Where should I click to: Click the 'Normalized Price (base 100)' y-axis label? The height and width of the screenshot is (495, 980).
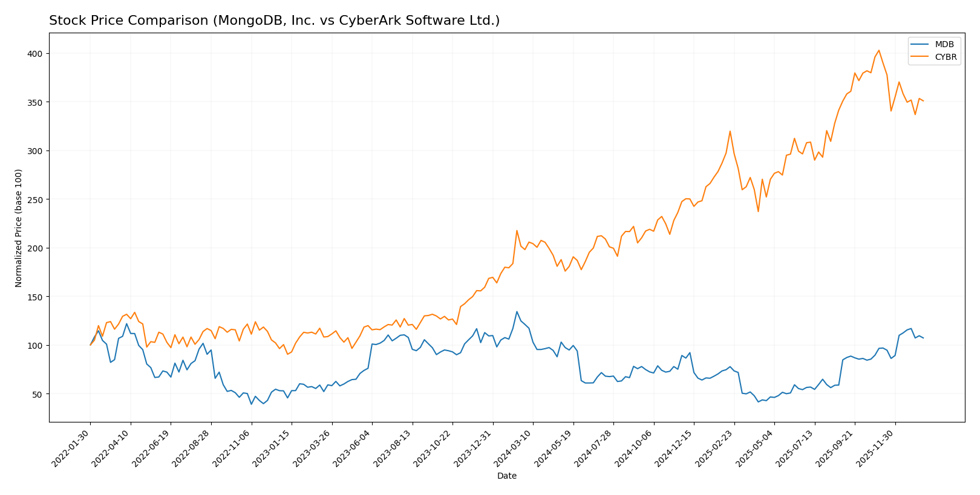coord(19,228)
